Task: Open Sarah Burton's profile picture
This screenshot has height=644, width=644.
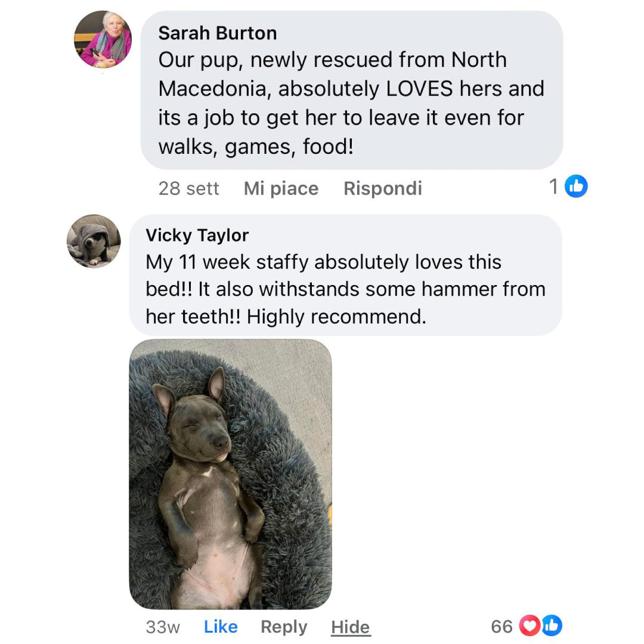Action: tap(103, 39)
